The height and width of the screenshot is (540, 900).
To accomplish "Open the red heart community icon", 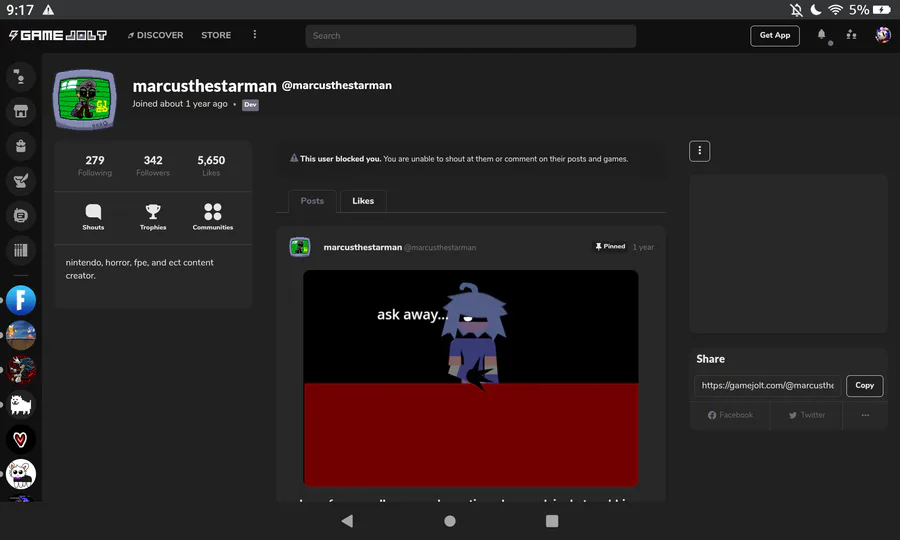I will [21, 440].
